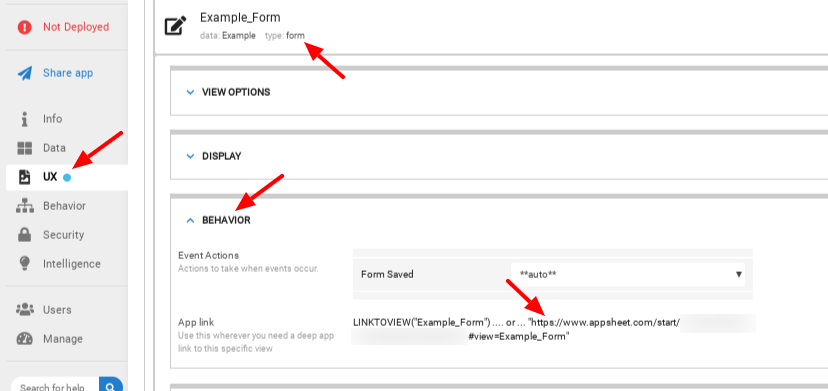Viewport: 828px width, 391px height.
Task: Open the Form Saved auto dropdown
Action: point(628,275)
